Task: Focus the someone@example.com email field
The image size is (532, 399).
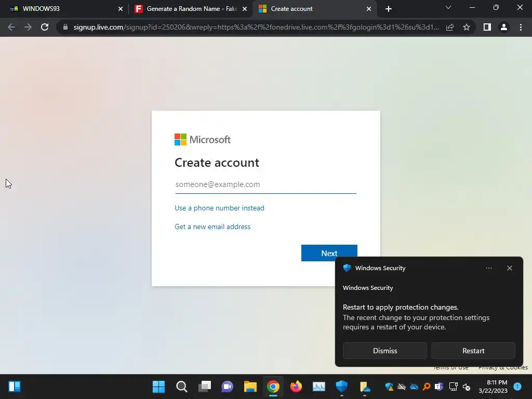Action: tap(265, 184)
